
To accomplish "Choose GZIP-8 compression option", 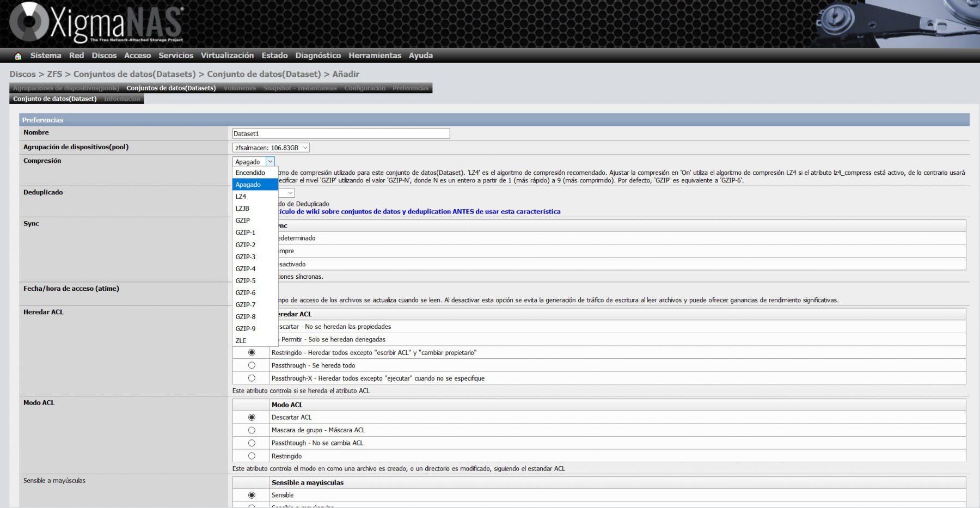I will pos(255,317).
